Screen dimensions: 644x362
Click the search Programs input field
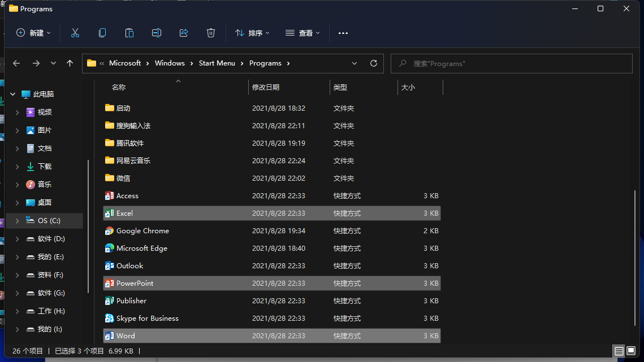(511, 64)
